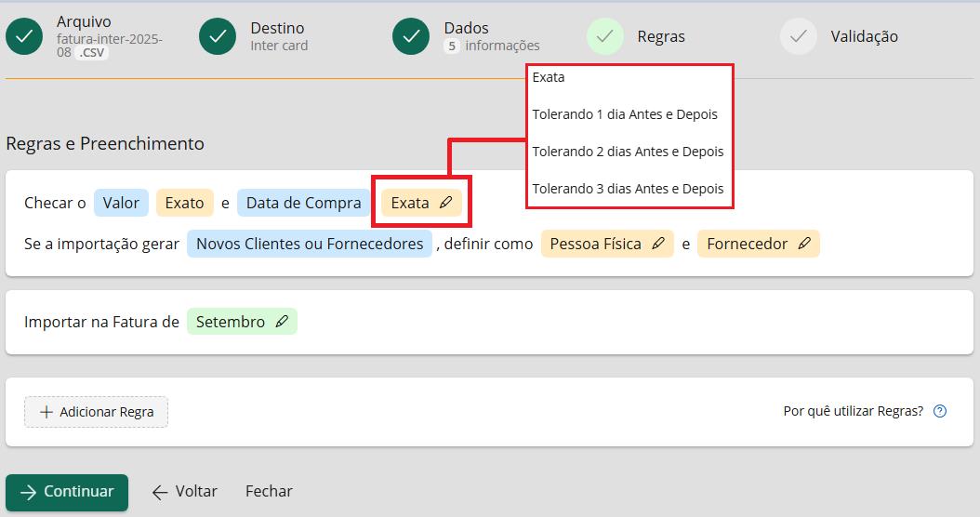Image resolution: width=980 pixels, height=517 pixels.
Task: Click the pencil icon beside Exata
Action: pyautogui.click(x=445, y=203)
